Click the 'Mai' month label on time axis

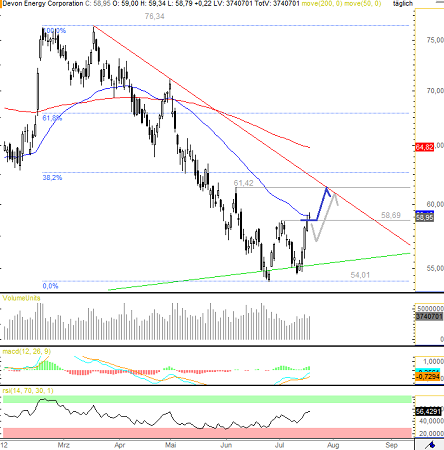point(170,445)
